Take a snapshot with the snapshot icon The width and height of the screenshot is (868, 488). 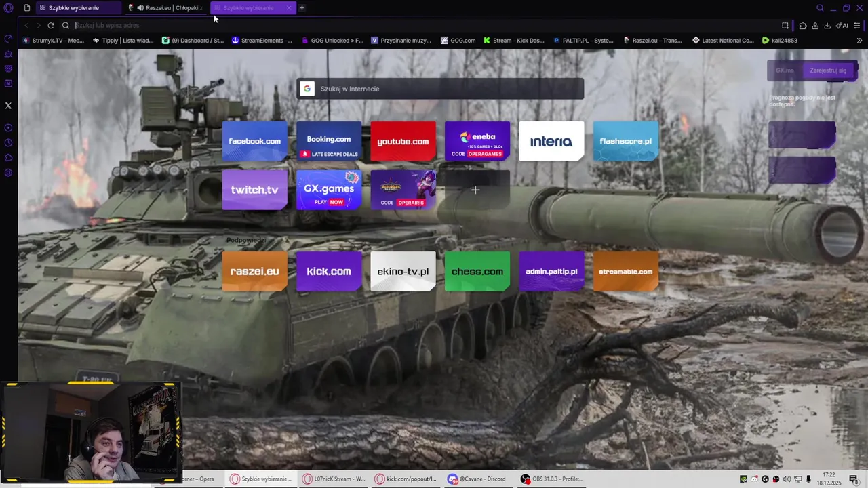[x=785, y=26]
